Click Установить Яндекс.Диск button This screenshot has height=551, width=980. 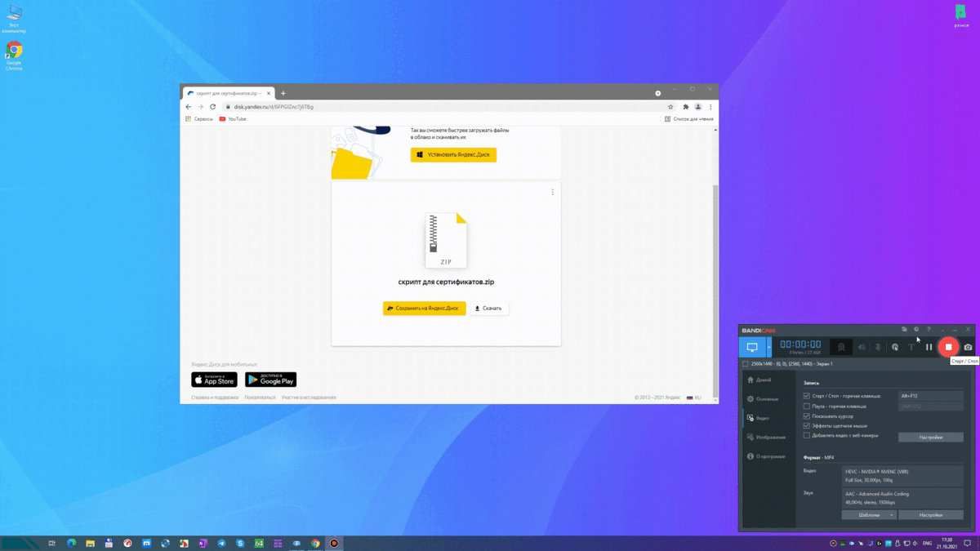pos(453,154)
